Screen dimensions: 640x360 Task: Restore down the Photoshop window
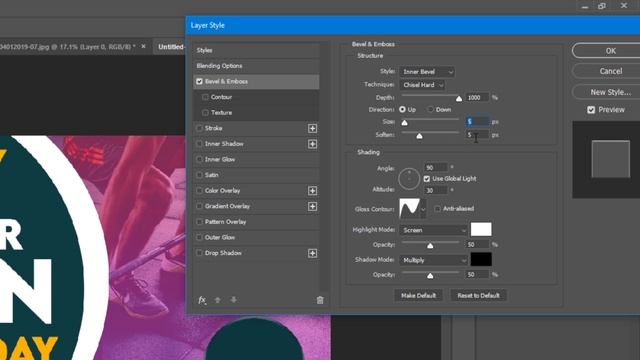(602, 6)
